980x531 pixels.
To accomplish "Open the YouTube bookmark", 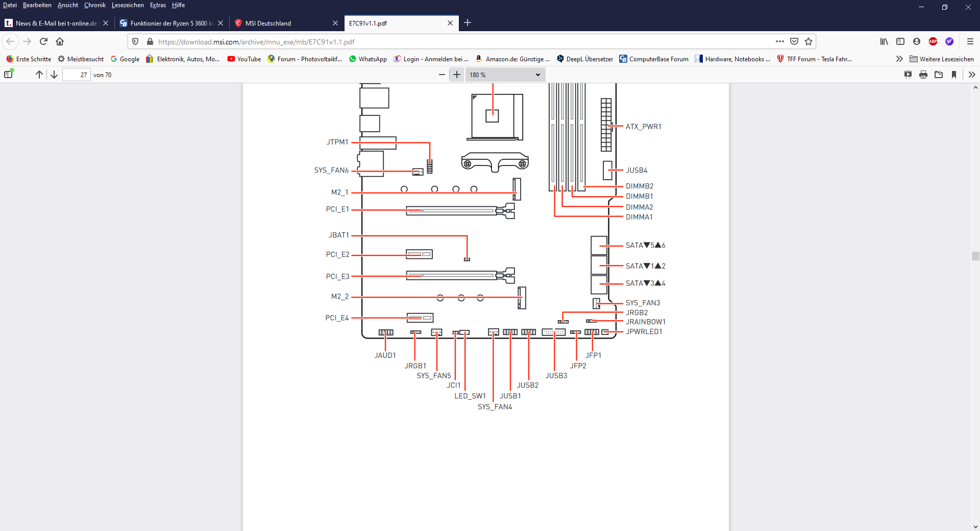I will pos(244,59).
